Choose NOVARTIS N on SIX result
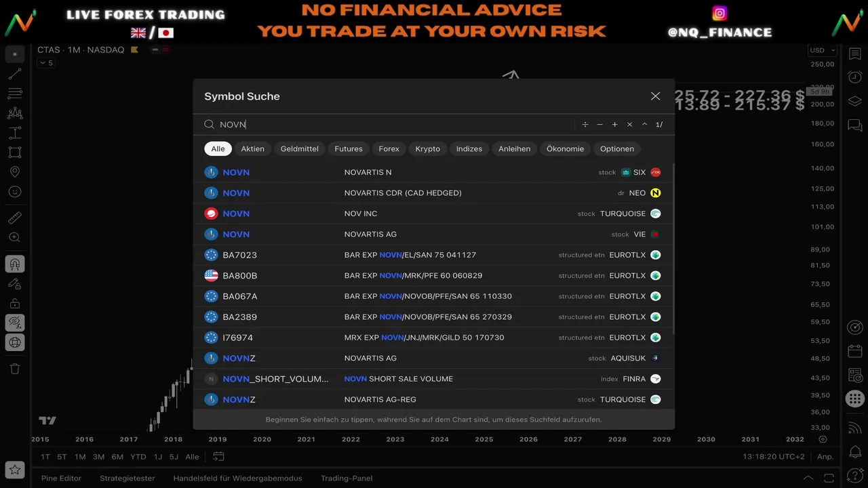Screen dimensions: 868x488 (x=433, y=172)
